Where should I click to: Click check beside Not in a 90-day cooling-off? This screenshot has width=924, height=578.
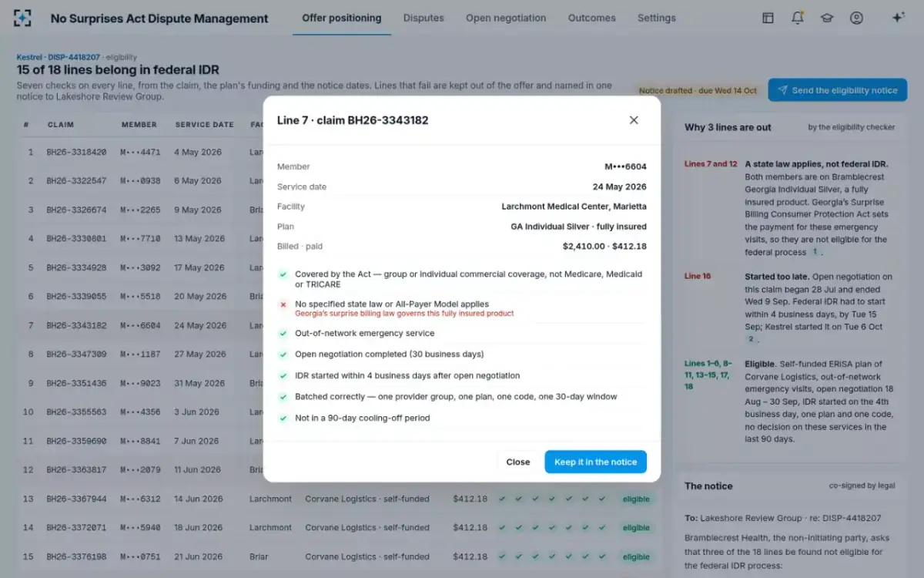[283, 418]
